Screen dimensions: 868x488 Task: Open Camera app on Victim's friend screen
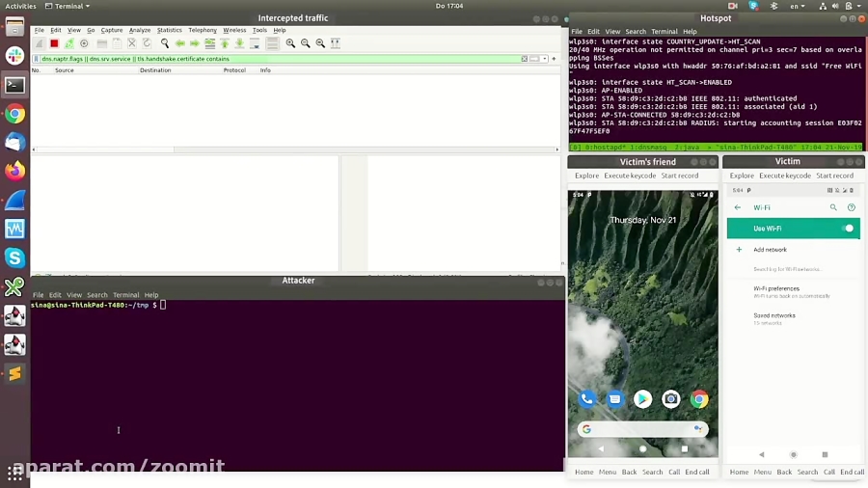671,399
